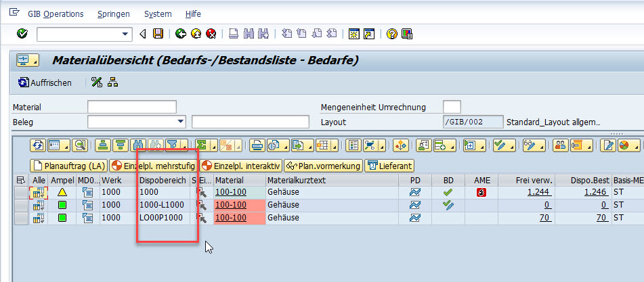Open the Springen menu
The image size is (644, 282).
(114, 14)
